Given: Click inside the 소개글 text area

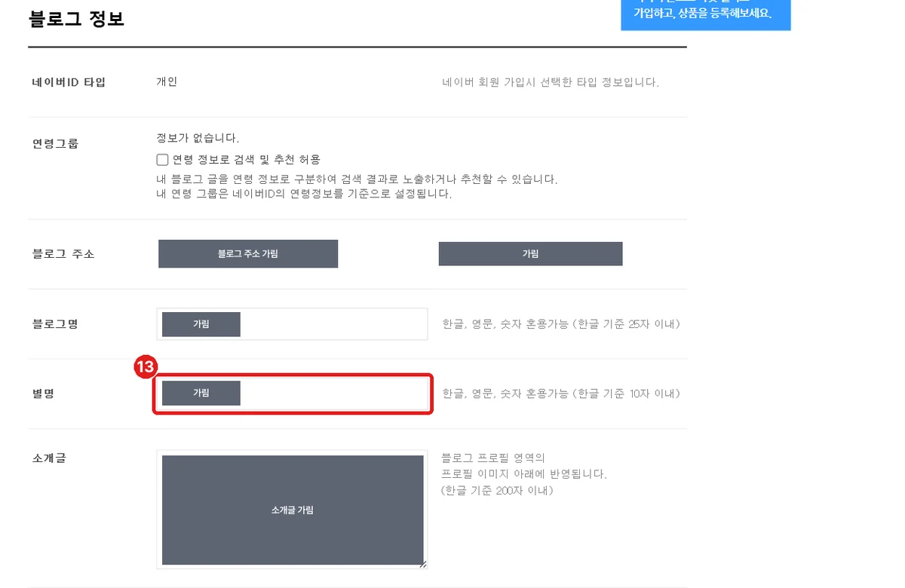Looking at the screenshot, I should coord(293,510).
